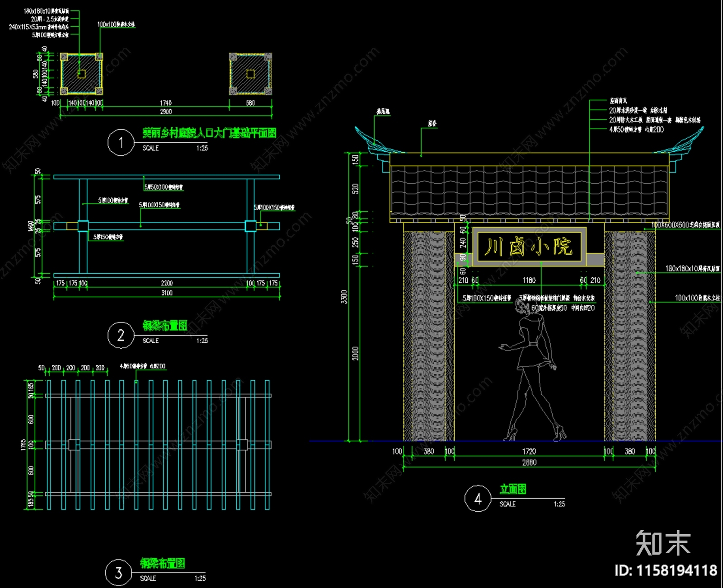Viewport: 723px width, 588px height.
Task: Click "SCALE" label under drawing 2 title
Action: pyautogui.click(x=150, y=341)
